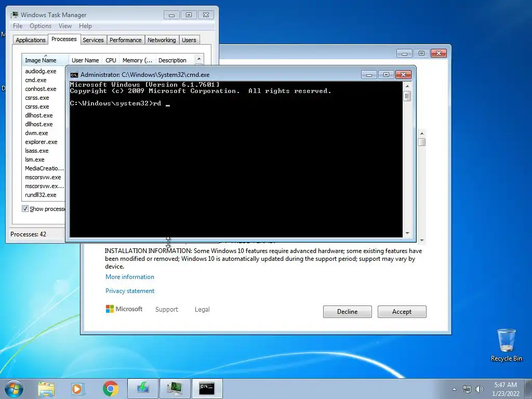Screen dimensions: 532x399
Task: Select the lsass.exe process row
Action: tap(43, 151)
